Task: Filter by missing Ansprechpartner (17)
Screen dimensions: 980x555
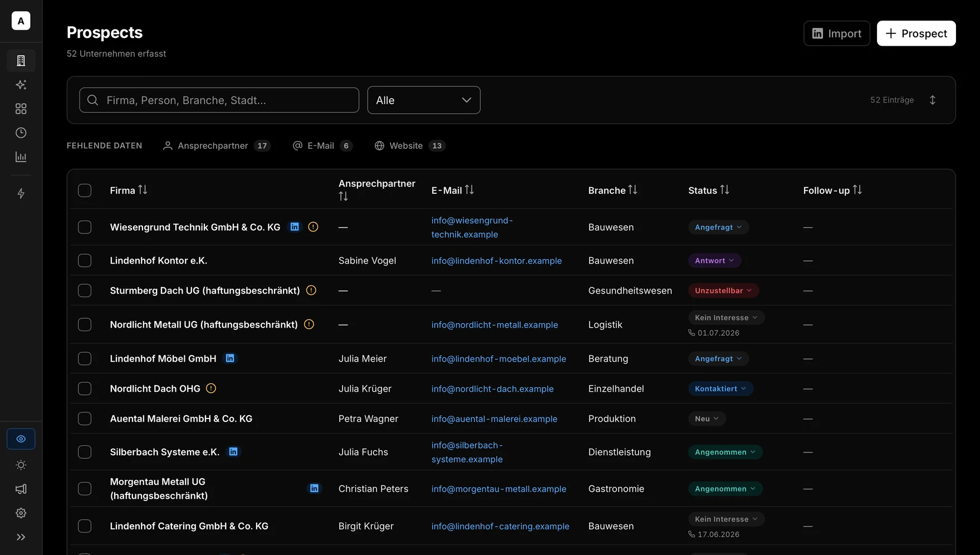Action: click(217, 145)
